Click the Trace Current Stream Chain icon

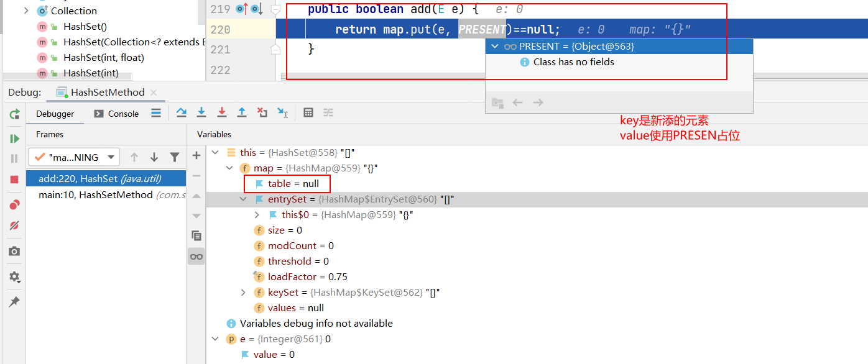pos(328,112)
